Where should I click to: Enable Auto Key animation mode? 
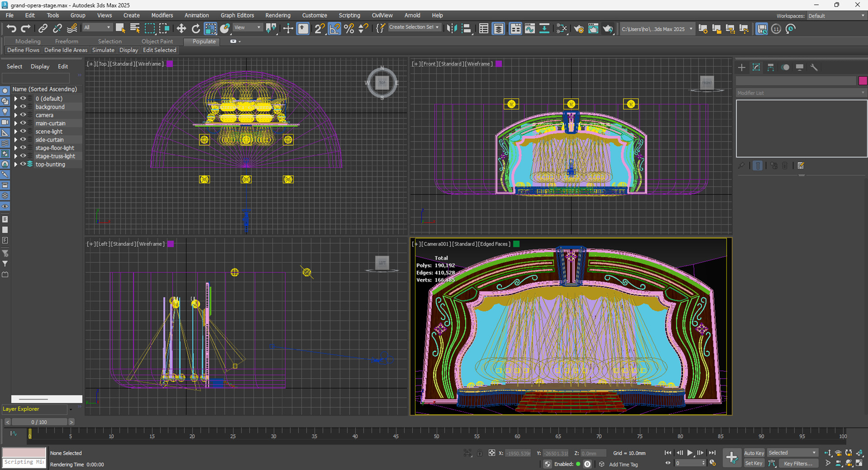click(x=754, y=453)
